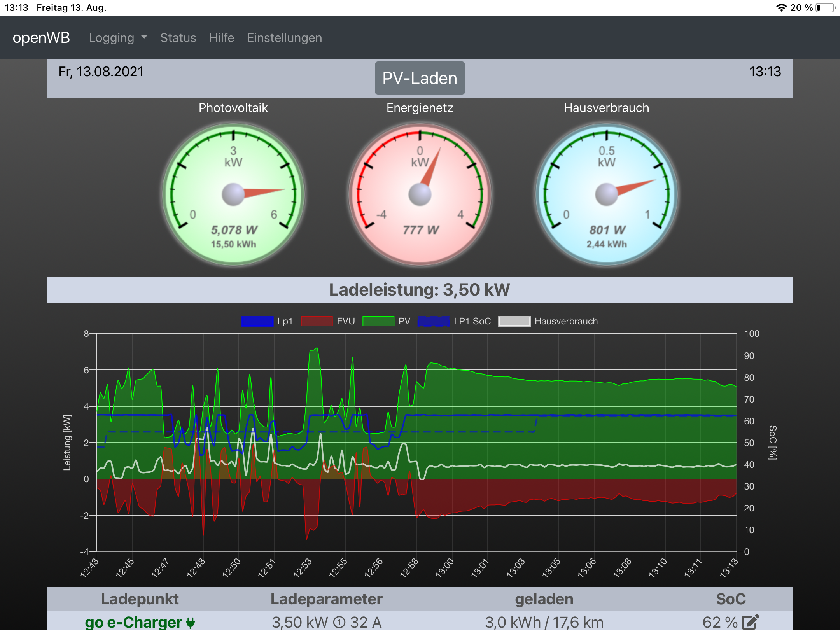Open the Hilfe page
The image size is (840, 630).
(x=221, y=38)
